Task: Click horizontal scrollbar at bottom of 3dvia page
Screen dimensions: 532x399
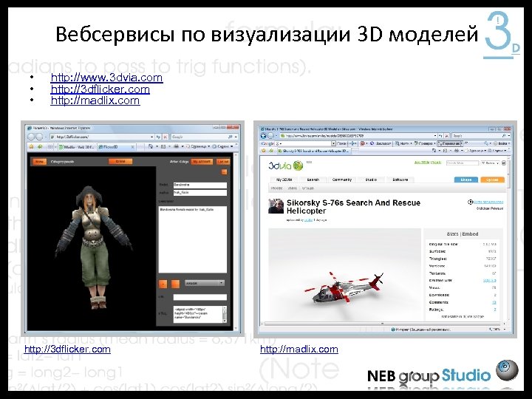Action: click(x=383, y=324)
